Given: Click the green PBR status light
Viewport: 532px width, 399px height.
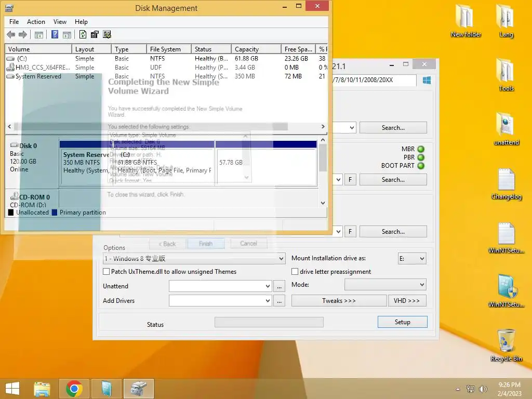Looking at the screenshot, I should tap(421, 157).
